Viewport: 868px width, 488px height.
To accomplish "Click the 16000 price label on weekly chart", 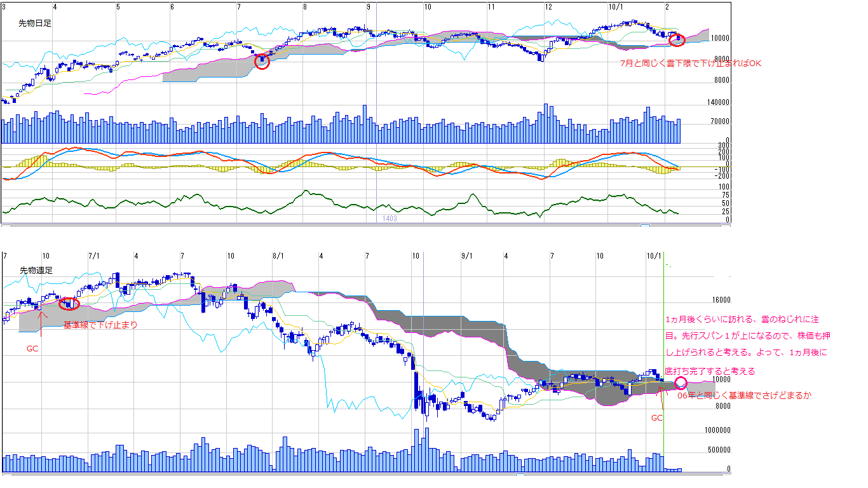I will point(719,301).
